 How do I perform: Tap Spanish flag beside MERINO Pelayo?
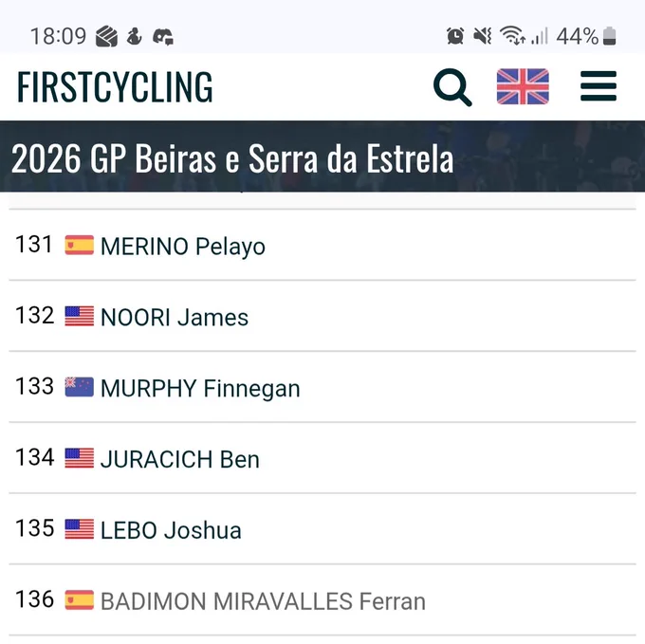80,245
